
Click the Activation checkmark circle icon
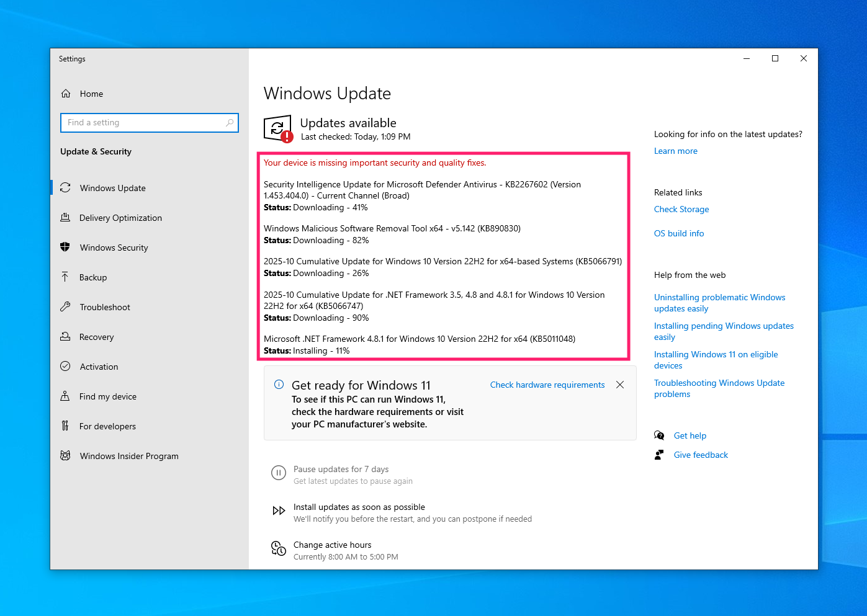click(x=65, y=366)
